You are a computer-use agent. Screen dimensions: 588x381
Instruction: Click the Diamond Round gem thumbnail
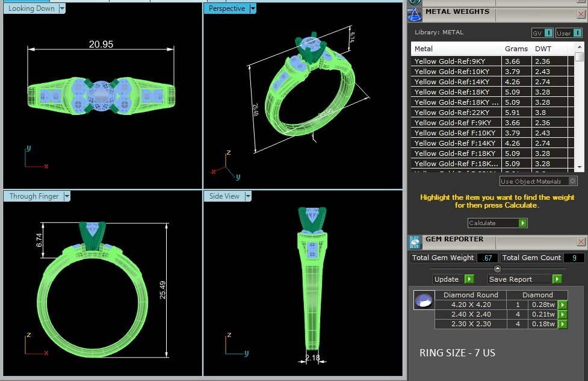pos(424,300)
